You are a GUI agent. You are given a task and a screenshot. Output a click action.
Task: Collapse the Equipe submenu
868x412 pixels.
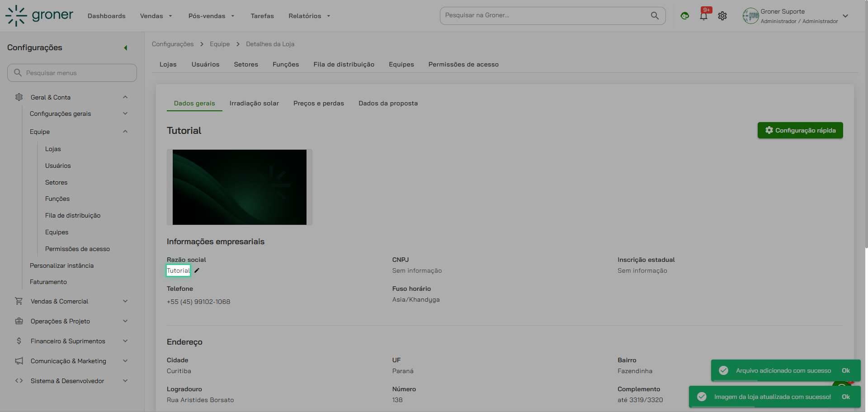coord(125,132)
